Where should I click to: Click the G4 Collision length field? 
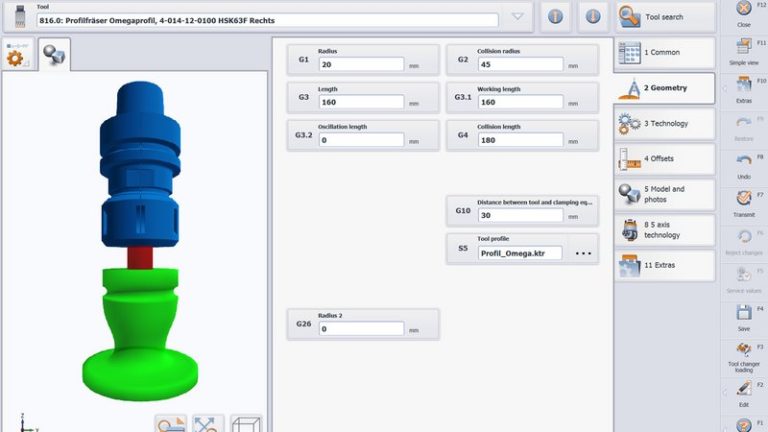520,140
